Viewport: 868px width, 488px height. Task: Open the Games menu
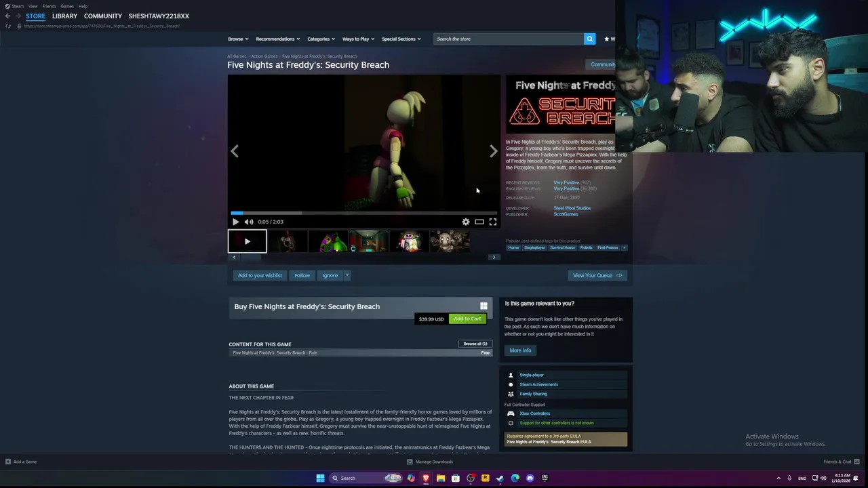coord(67,6)
